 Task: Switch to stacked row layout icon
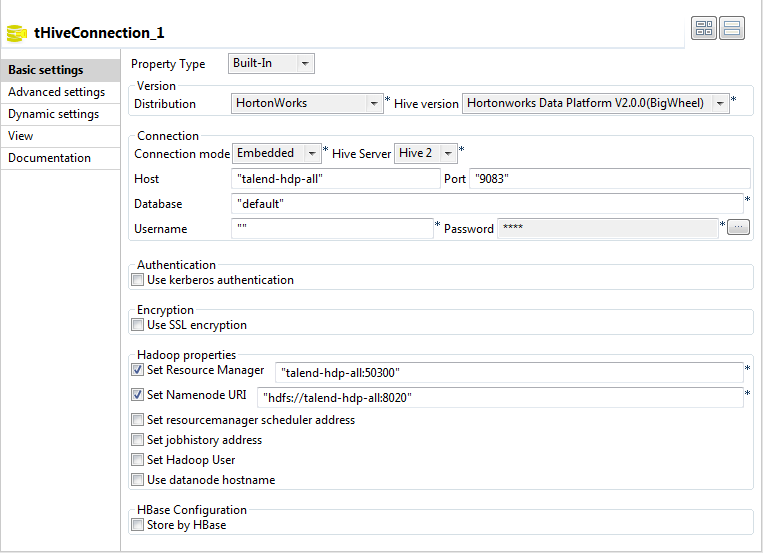732,29
